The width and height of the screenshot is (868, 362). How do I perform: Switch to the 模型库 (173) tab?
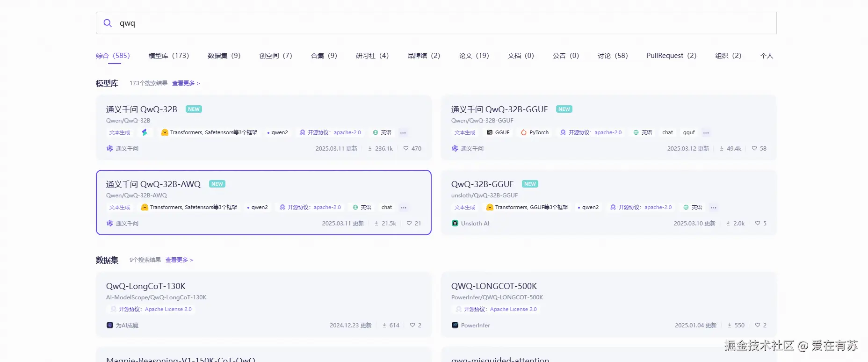point(169,56)
